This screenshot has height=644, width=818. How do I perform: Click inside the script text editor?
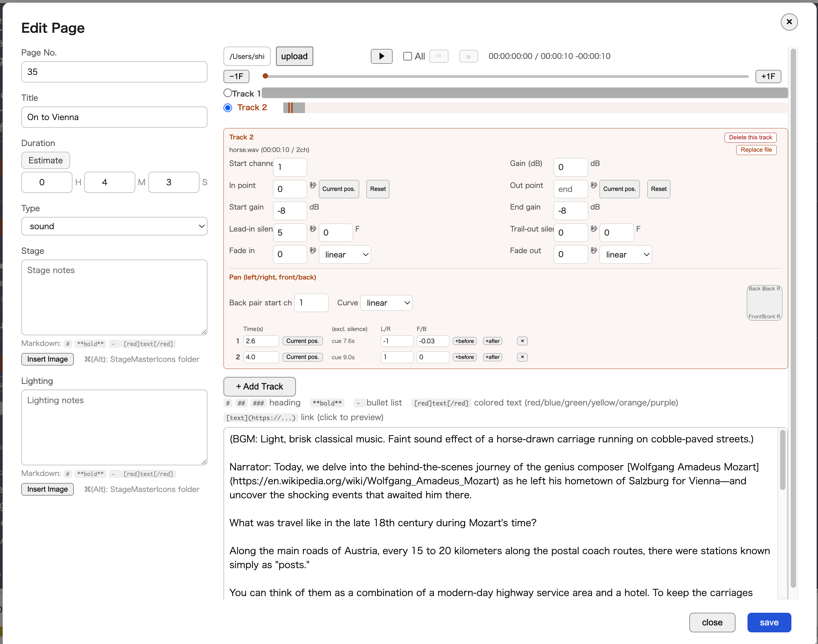[500, 513]
